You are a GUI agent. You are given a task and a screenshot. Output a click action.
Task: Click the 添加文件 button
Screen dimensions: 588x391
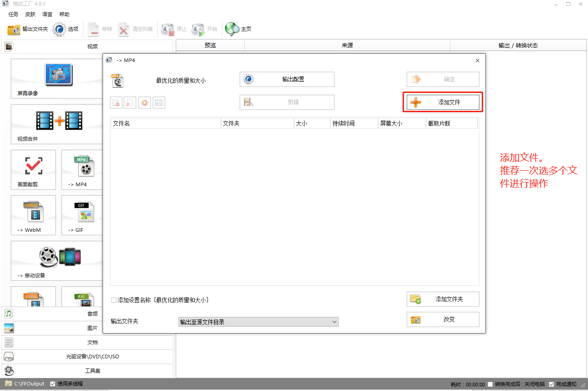click(443, 103)
